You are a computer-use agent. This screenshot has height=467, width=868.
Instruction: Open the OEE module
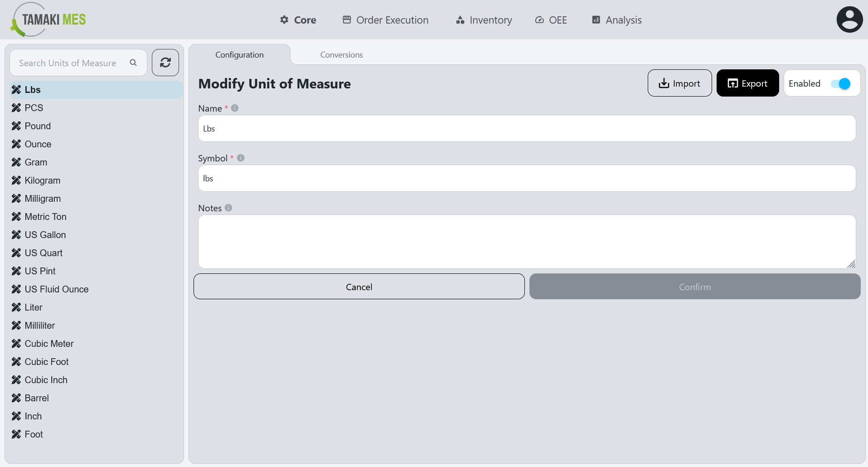coord(551,20)
